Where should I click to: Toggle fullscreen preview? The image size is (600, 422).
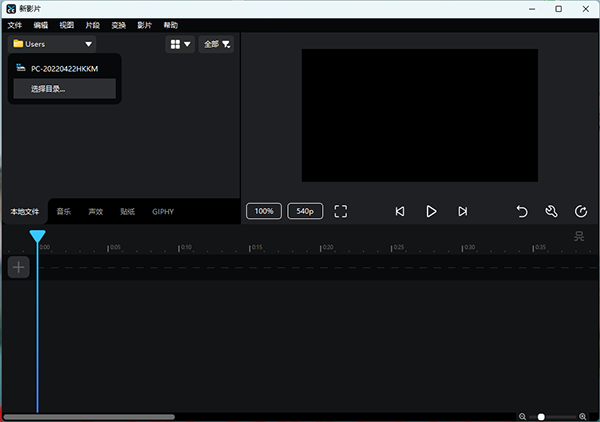click(x=341, y=211)
